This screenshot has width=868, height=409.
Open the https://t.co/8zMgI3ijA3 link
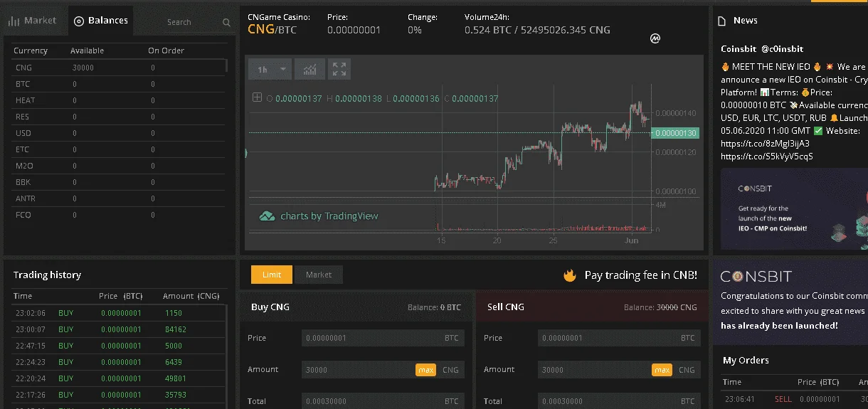tap(765, 143)
